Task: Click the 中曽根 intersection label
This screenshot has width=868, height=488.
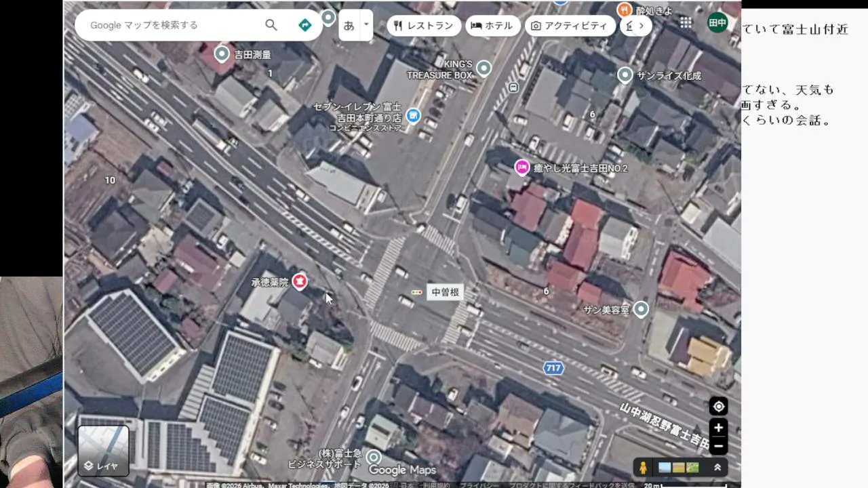Action: pos(446,292)
